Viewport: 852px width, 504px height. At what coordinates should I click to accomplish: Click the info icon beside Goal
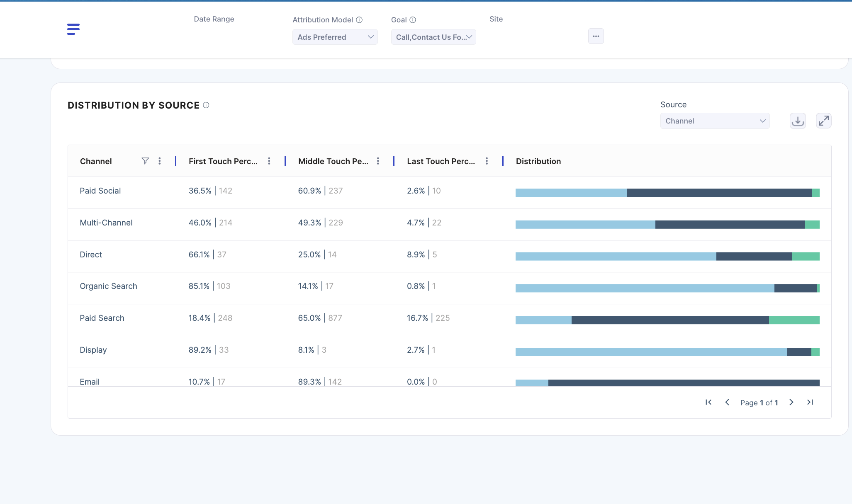pyautogui.click(x=413, y=20)
